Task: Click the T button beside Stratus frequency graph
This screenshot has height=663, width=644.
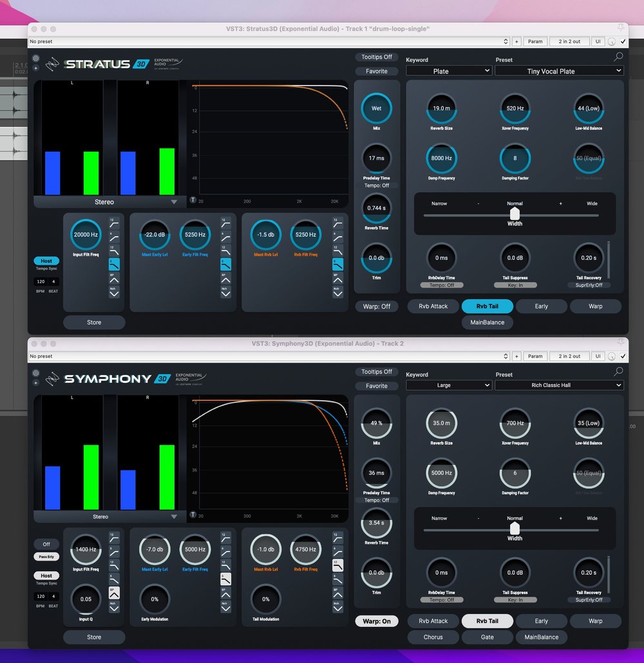Action: tap(193, 200)
